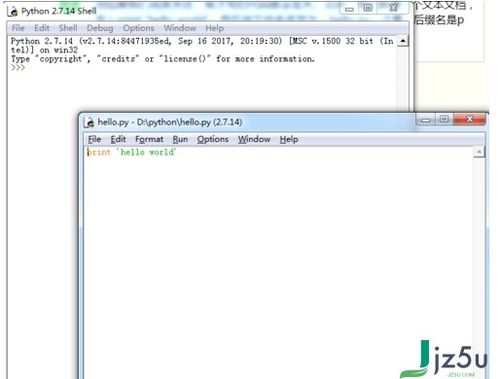Click the 'print' keyword in the editor
500x379 pixels.
click(x=99, y=152)
